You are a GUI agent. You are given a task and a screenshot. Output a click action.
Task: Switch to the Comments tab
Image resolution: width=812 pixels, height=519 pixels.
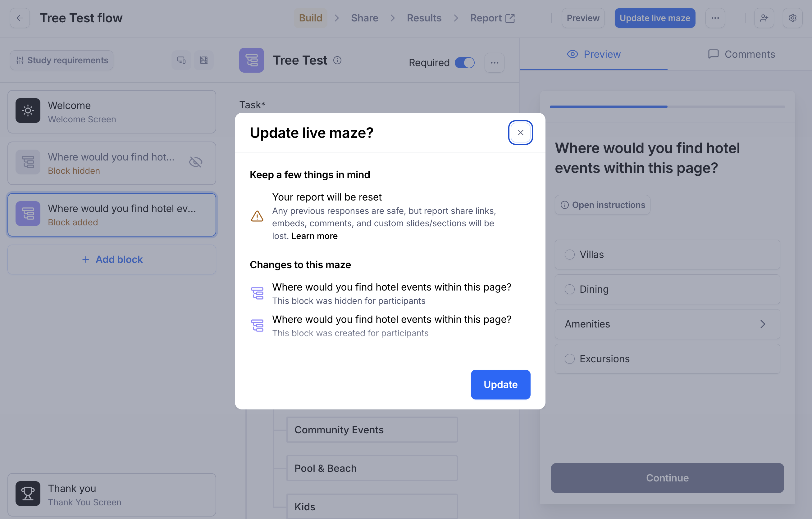741,54
